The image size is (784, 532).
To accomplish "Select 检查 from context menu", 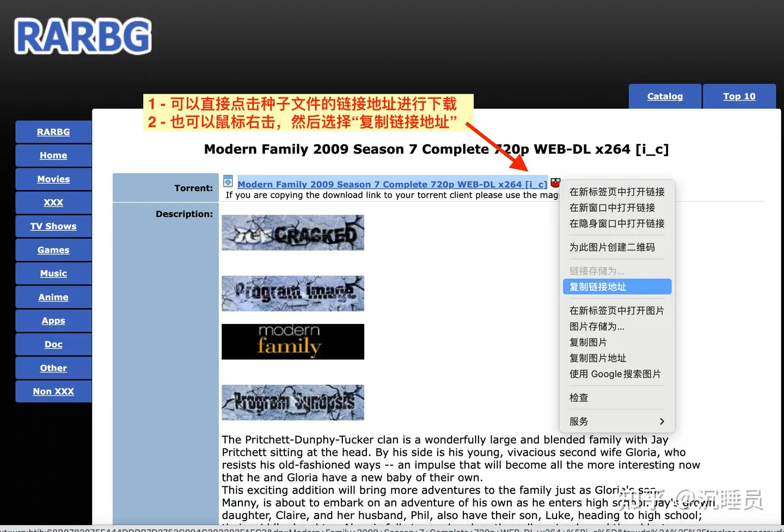I will coord(617,398).
